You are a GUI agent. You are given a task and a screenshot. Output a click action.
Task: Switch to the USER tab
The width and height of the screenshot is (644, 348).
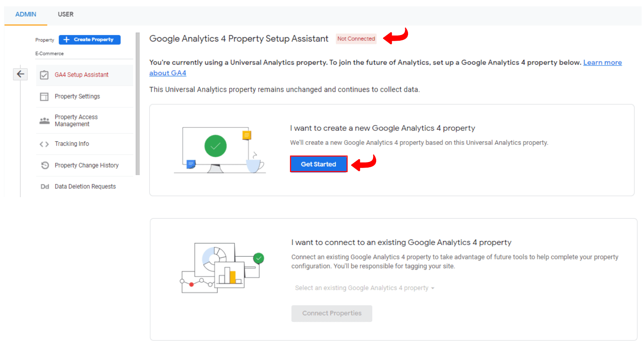click(x=65, y=14)
